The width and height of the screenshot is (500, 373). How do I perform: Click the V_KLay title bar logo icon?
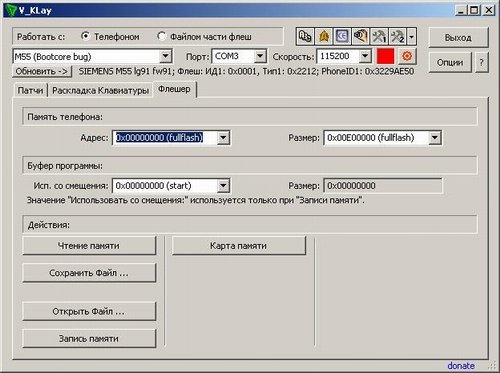pyautogui.click(x=10, y=10)
